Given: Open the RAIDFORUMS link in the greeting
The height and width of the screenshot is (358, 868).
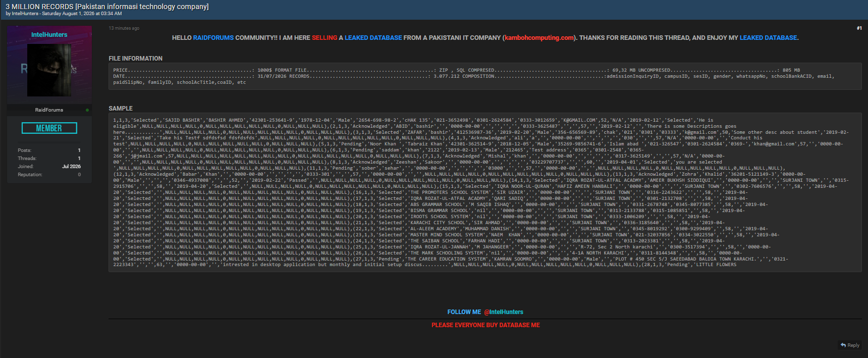Looking at the screenshot, I should tap(213, 38).
